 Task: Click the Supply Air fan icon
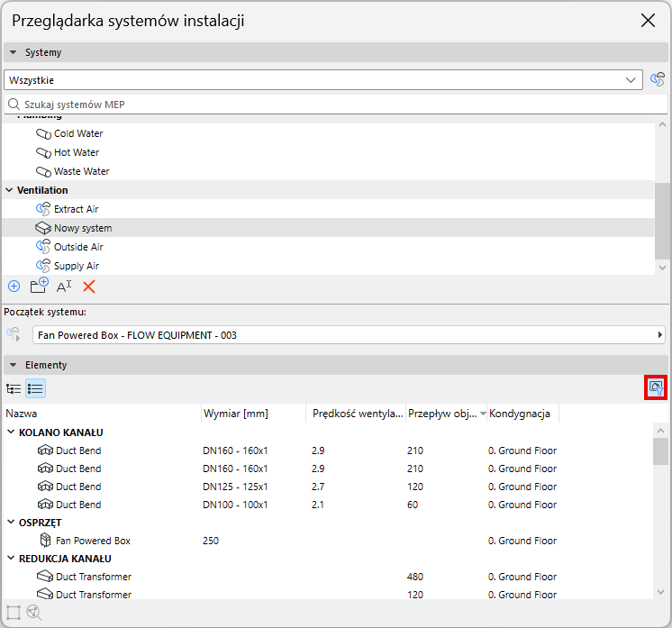(x=43, y=266)
